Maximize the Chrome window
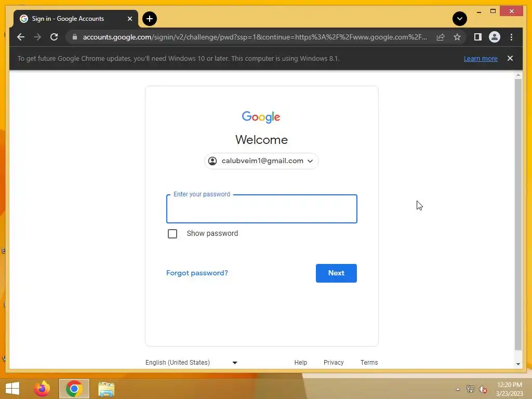Viewport: 532px width, 399px height. pos(493,11)
